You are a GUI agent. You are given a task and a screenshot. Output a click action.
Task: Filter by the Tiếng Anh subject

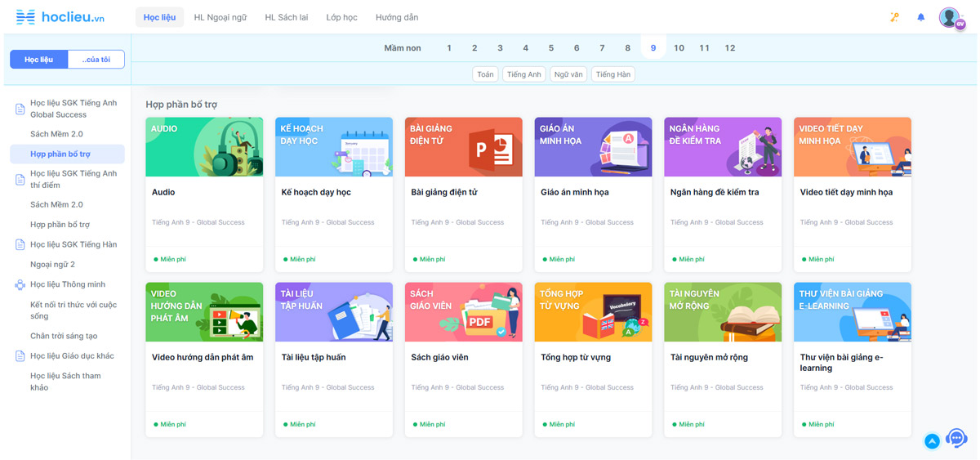coord(524,74)
